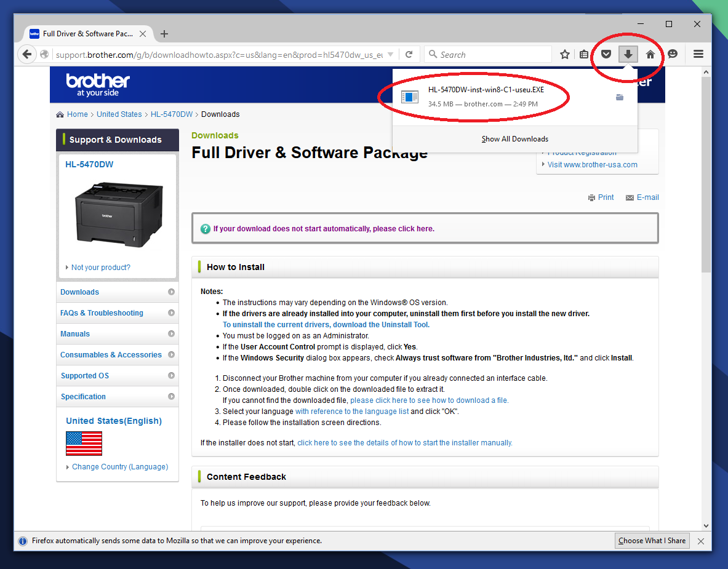Image resolution: width=728 pixels, height=569 pixels.
Task: Expand the Downloads sidebar arrow
Action: coord(171,292)
